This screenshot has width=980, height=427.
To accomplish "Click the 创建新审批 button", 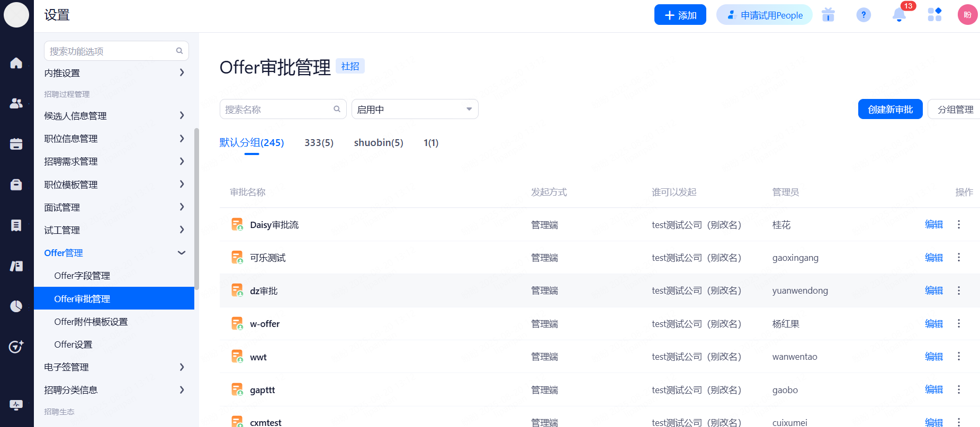I will point(890,110).
